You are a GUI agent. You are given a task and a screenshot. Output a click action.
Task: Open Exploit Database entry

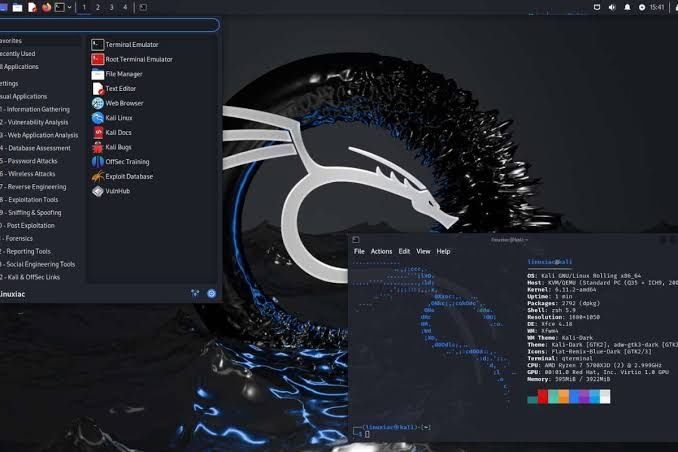122,176
